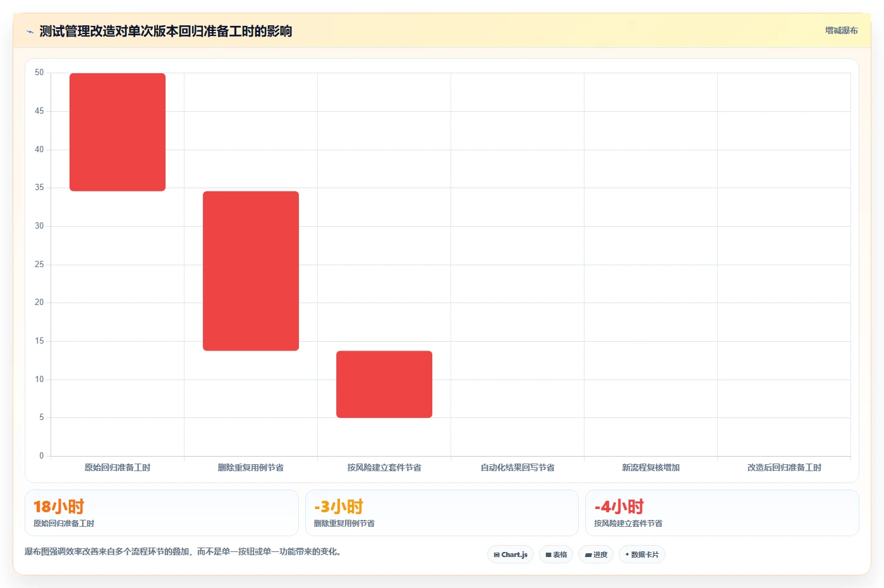
Task: Open the 18小时 data card
Action: (162, 513)
